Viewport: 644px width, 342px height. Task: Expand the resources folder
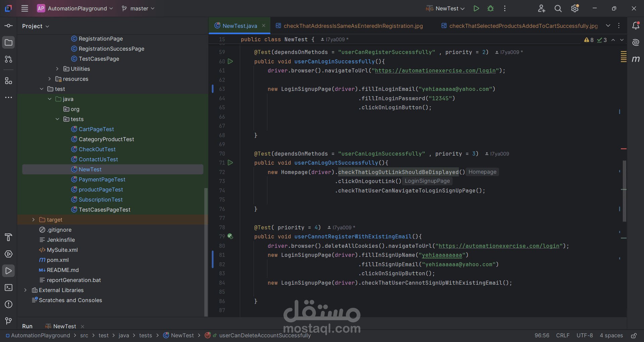[x=49, y=79]
